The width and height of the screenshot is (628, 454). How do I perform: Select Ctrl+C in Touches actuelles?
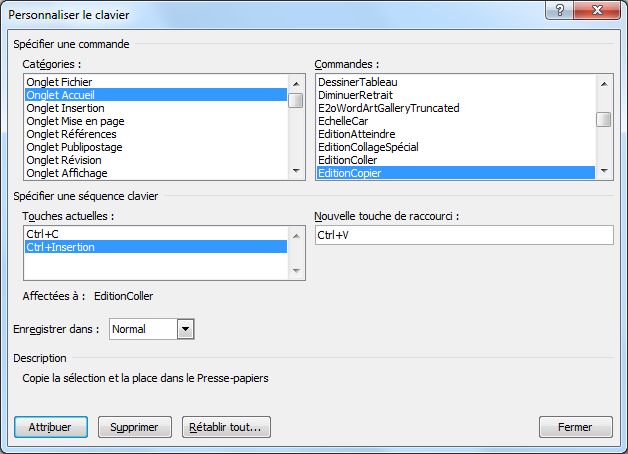point(42,234)
